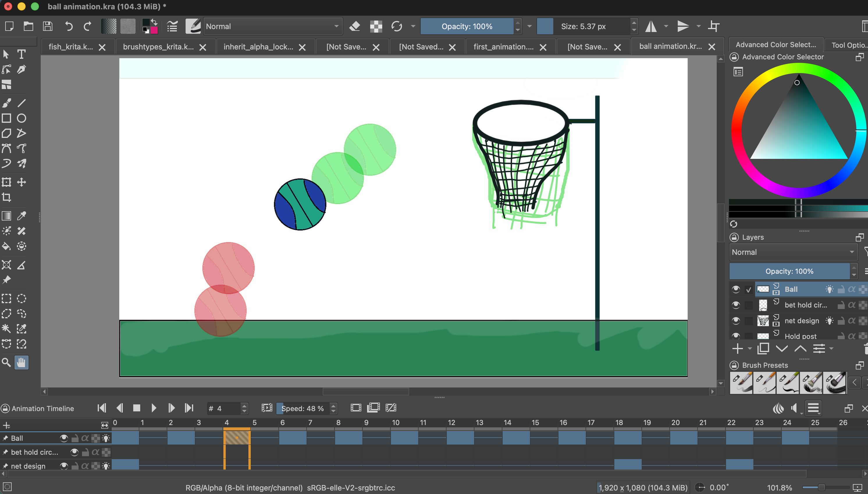Toggle onion skin on Ball timeline track
This screenshot has height=494, width=868.
pos(106,438)
